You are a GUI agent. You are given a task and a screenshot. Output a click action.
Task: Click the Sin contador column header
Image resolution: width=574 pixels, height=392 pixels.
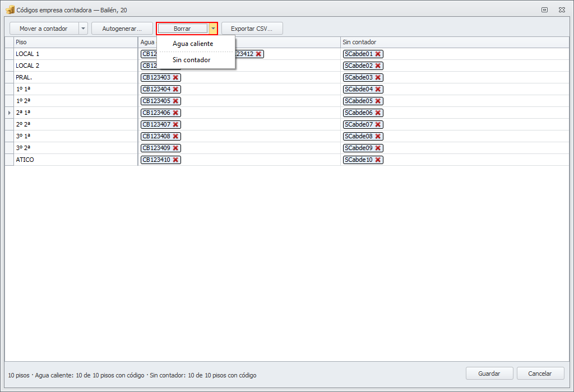pyautogui.click(x=455, y=42)
